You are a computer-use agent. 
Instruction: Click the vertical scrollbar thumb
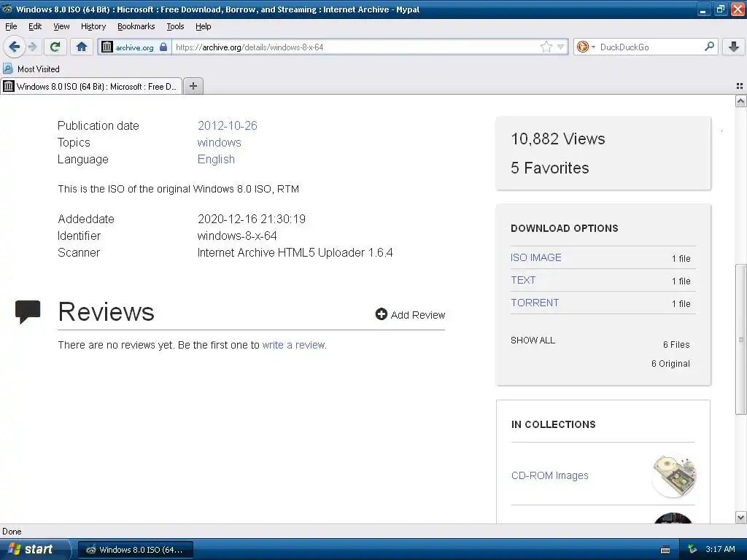point(740,339)
